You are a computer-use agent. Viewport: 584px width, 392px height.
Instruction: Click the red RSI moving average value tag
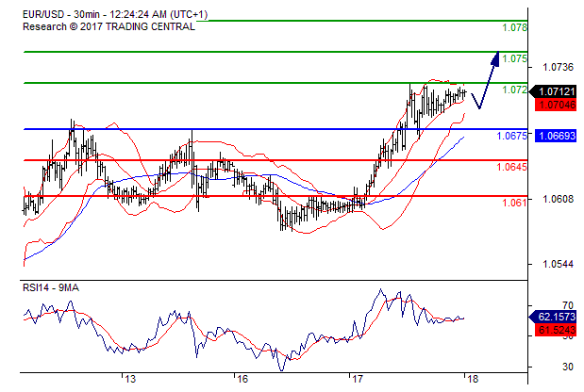554,331
